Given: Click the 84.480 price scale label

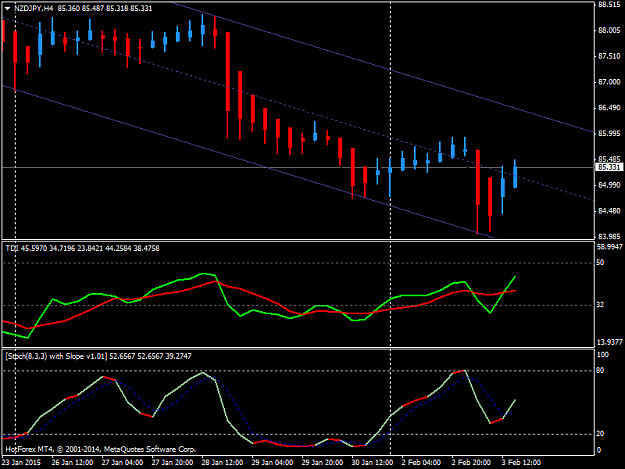Looking at the screenshot, I should click(x=609, y=211).
